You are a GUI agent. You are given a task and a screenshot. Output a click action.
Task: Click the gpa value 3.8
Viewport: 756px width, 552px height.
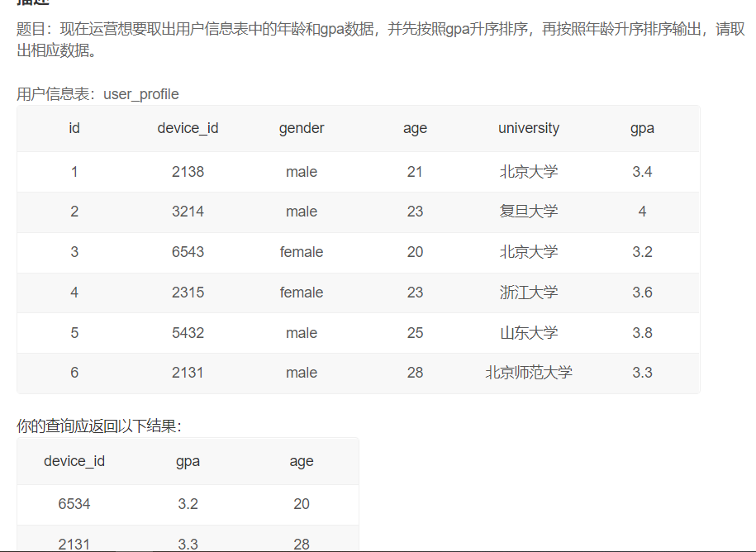click(642, 333)
